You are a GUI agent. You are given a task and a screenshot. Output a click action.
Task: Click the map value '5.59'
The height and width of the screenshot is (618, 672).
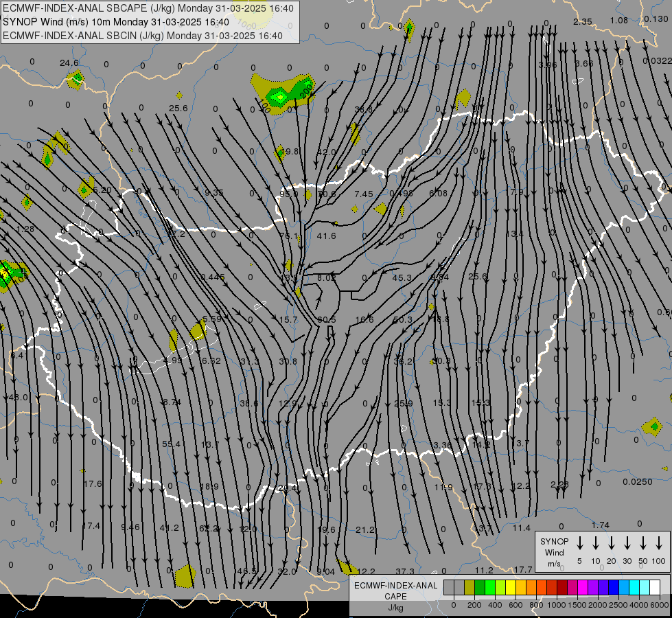click(x=212, y=319)
